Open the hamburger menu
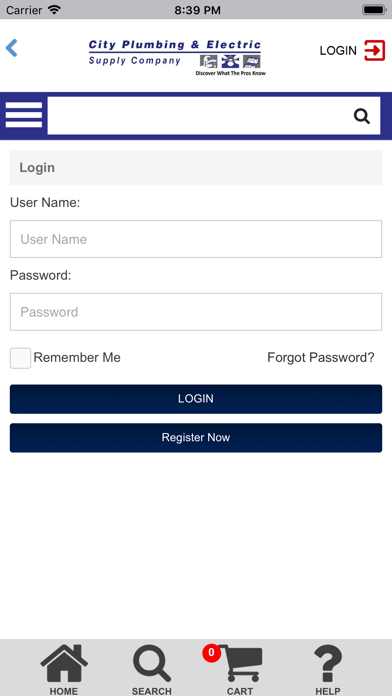This screenshot has width=392, height=696. [x=24, y=115]
